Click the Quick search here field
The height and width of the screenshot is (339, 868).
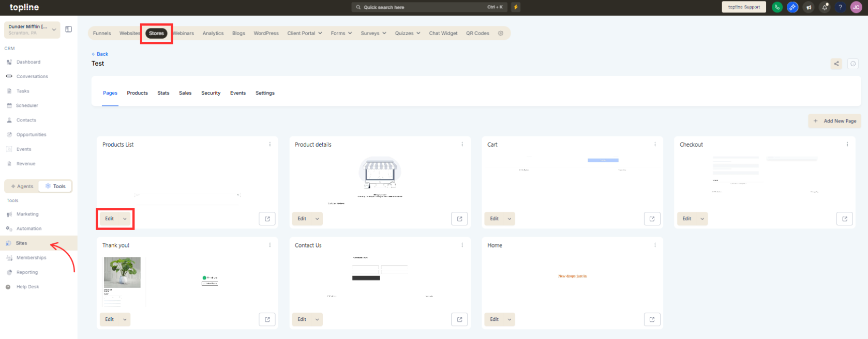(430, 7)
